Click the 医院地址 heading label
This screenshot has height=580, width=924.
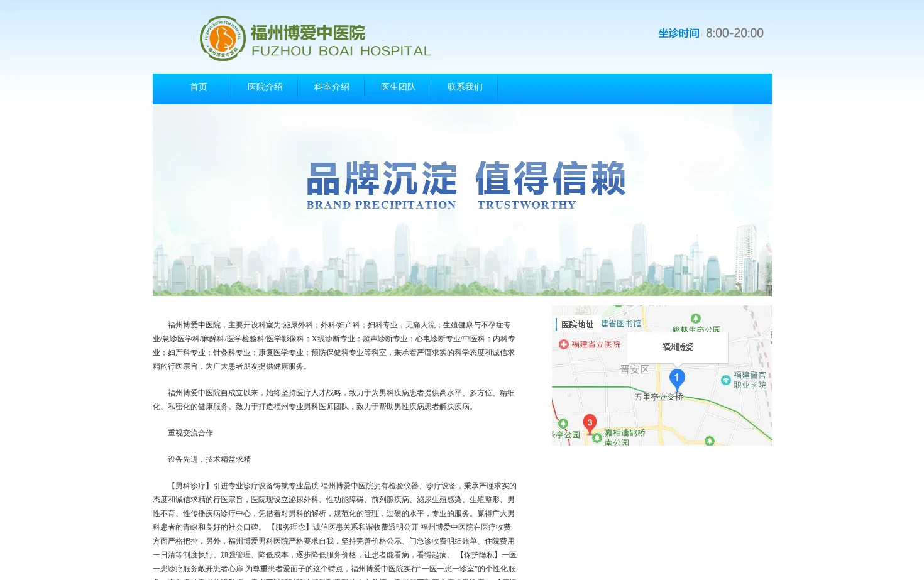(x=577, y=324)
